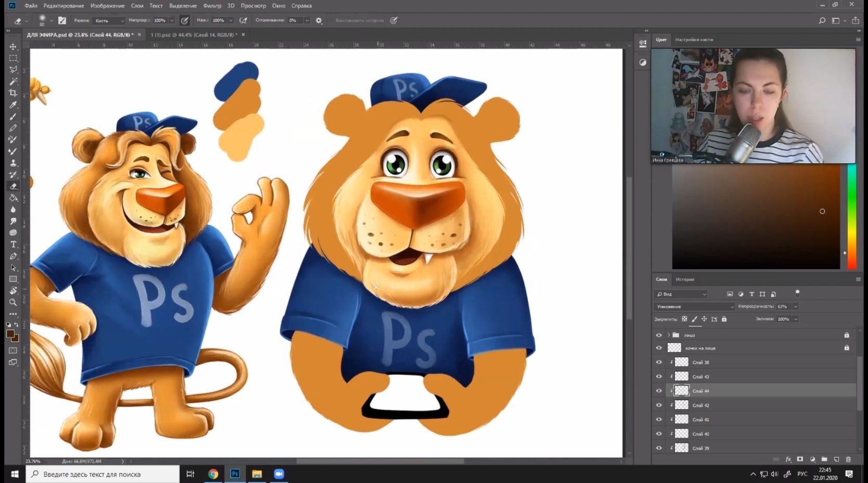Expand the "лицо" layer group
This screenshot has height=483, width=868.
pos(669,335)
